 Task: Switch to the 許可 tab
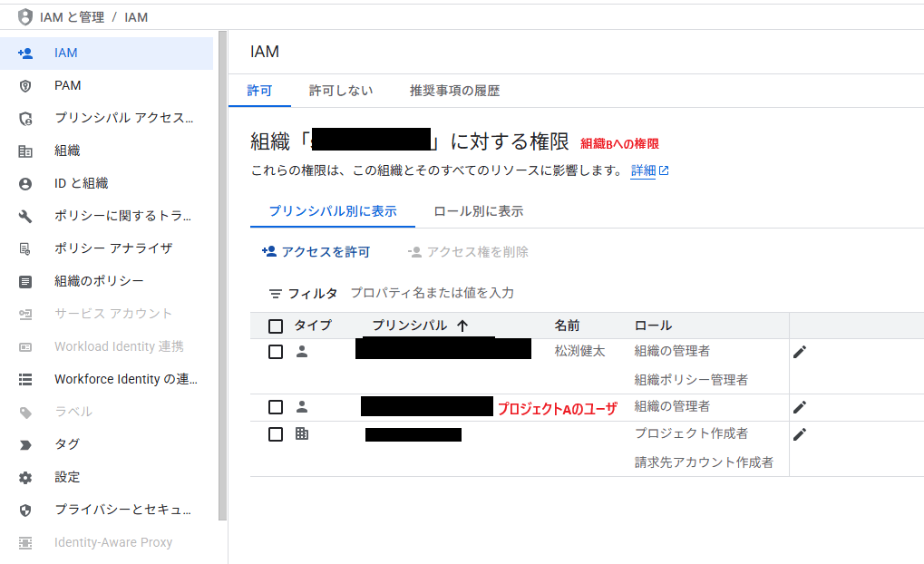pos(259,91)
